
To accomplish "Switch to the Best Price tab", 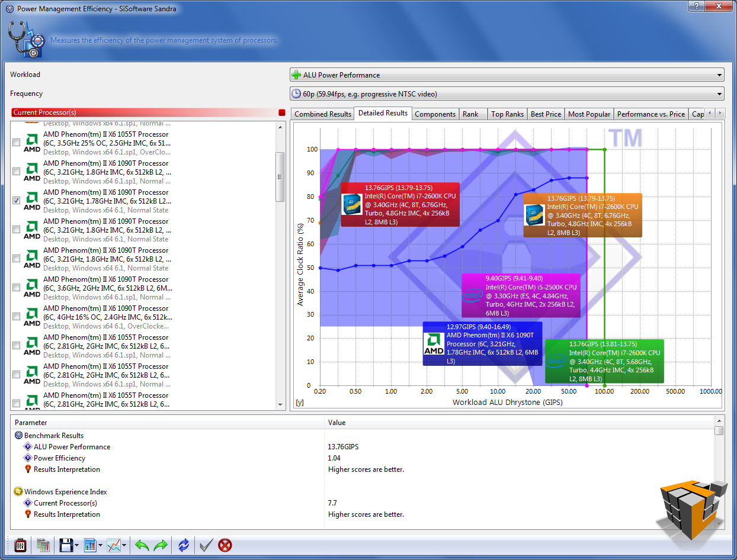I will [x=546, y=114].
